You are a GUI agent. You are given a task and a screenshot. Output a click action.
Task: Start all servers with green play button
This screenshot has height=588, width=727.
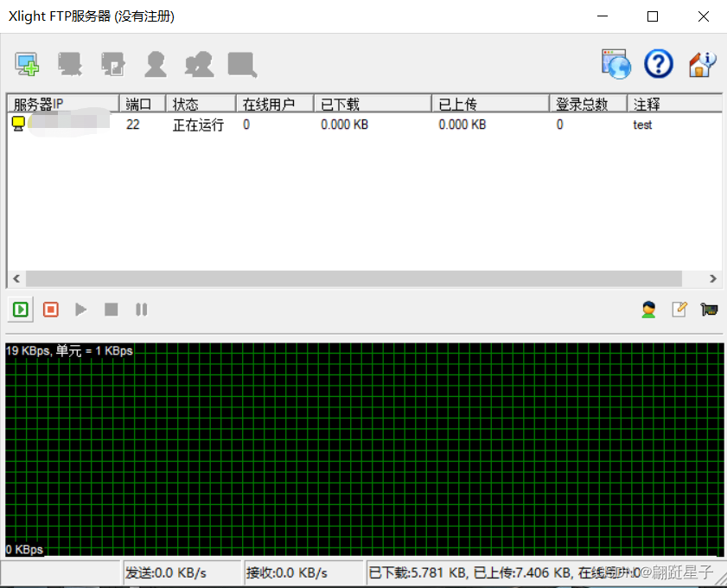21,310
